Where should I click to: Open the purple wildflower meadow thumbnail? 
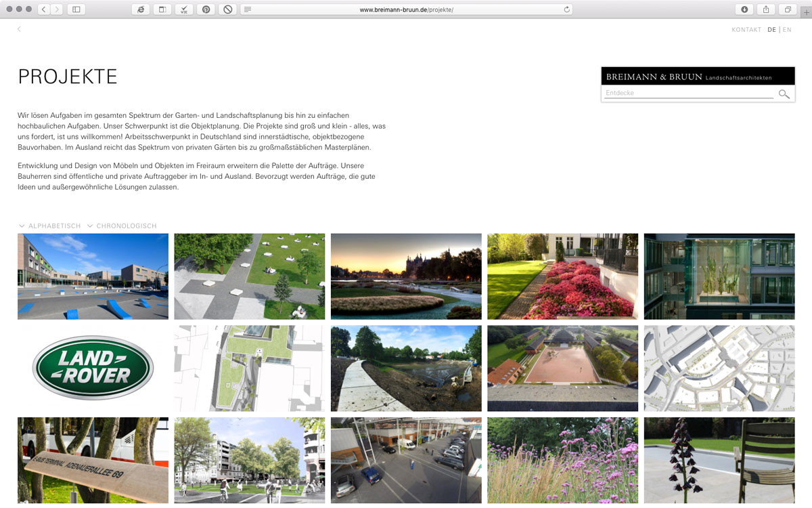562,460
